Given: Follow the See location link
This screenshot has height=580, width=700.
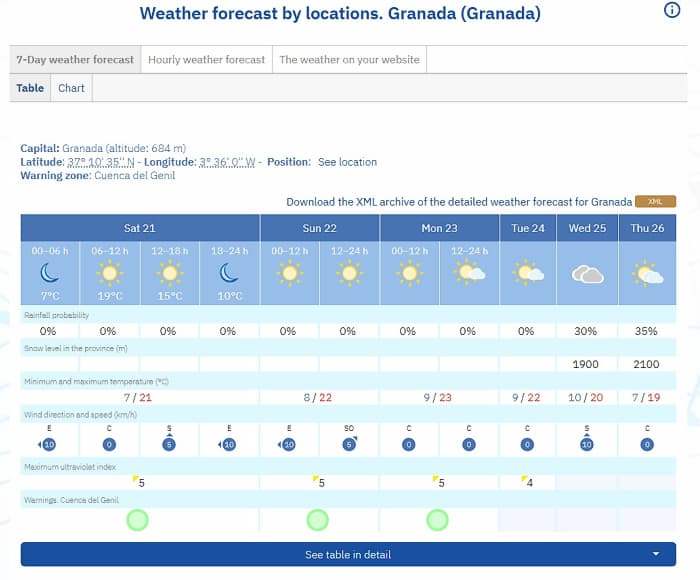Looking at the screenshot, I should click(347, 162).
